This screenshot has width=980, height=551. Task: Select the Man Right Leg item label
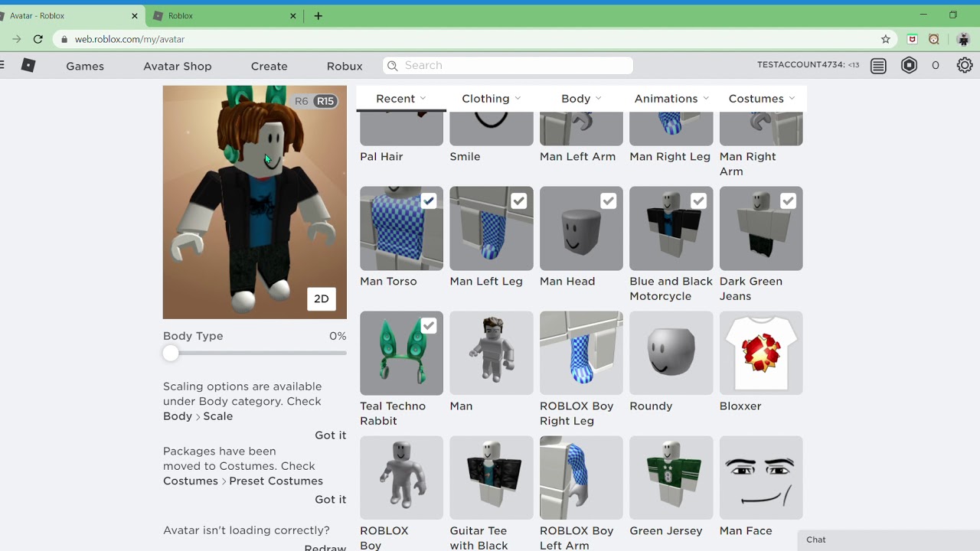[670, 157]
